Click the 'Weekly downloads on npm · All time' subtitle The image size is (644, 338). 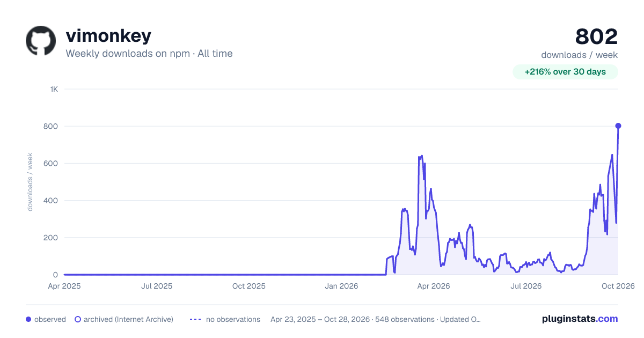(149, 54)
